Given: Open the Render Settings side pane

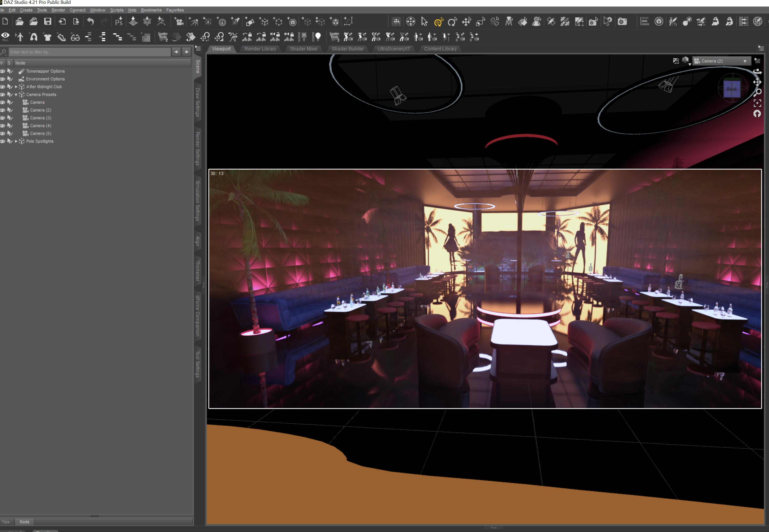Looking at the screenshot, I should (198, 148).
